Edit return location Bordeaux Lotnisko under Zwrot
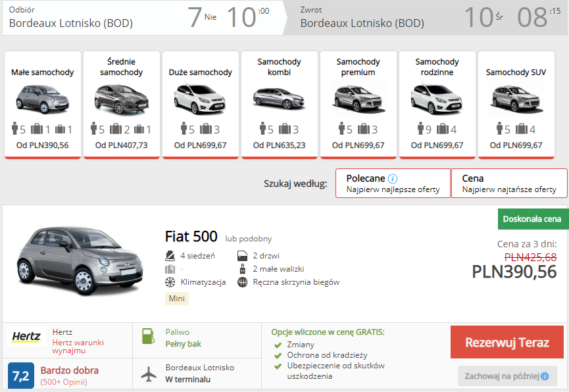 click(362, 23)
